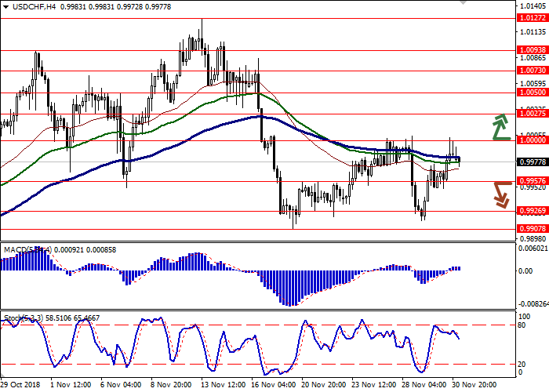This screenshot has height=392, width=549.
Task: Click the 1.00000 parity level label
Action: coord(531,140)
